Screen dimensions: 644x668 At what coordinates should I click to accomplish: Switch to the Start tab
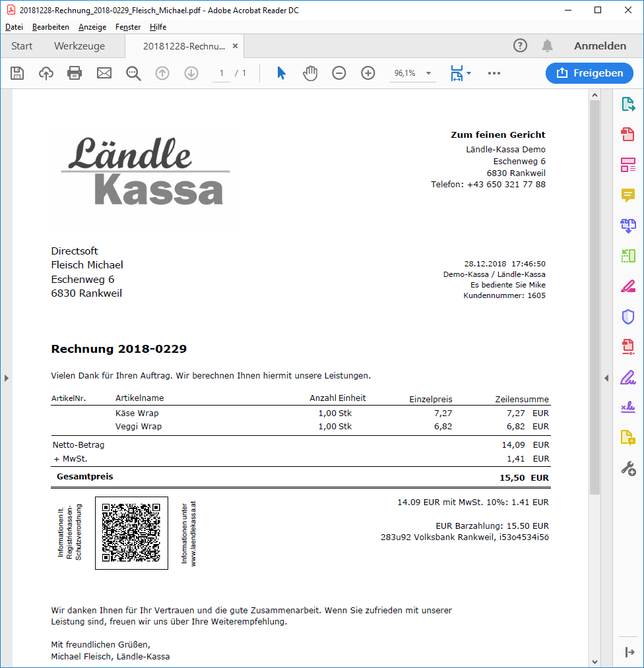point(22,46)
